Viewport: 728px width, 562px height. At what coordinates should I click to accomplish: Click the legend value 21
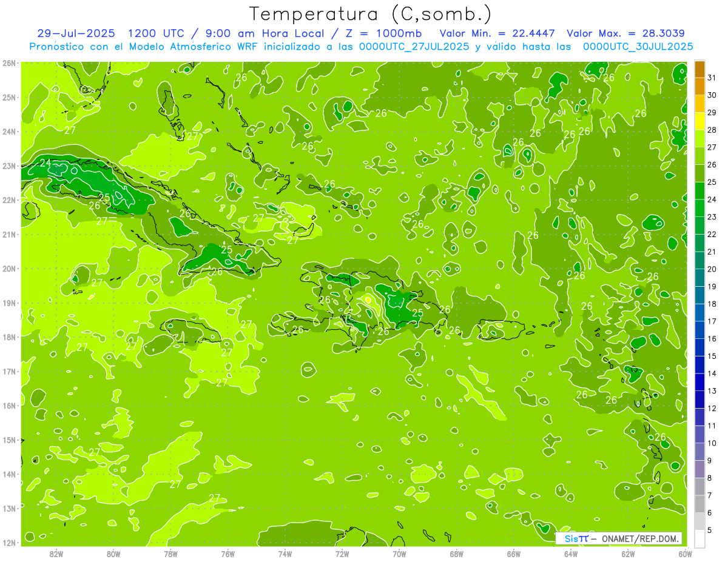712,251
